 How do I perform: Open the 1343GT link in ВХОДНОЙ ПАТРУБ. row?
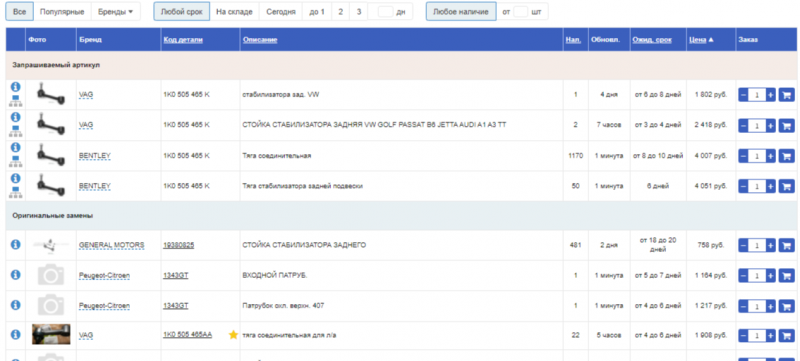pyautogui.click(x=176, y=276)
